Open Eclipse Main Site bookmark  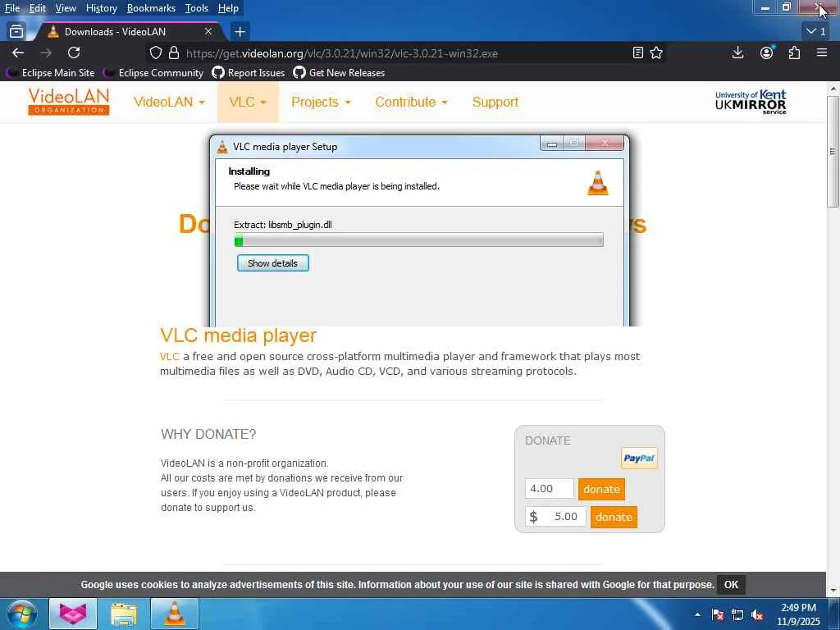[50, 73]
